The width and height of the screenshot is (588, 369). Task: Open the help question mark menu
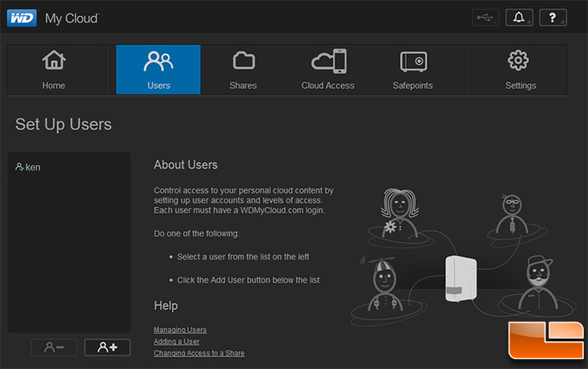point(553,18)
